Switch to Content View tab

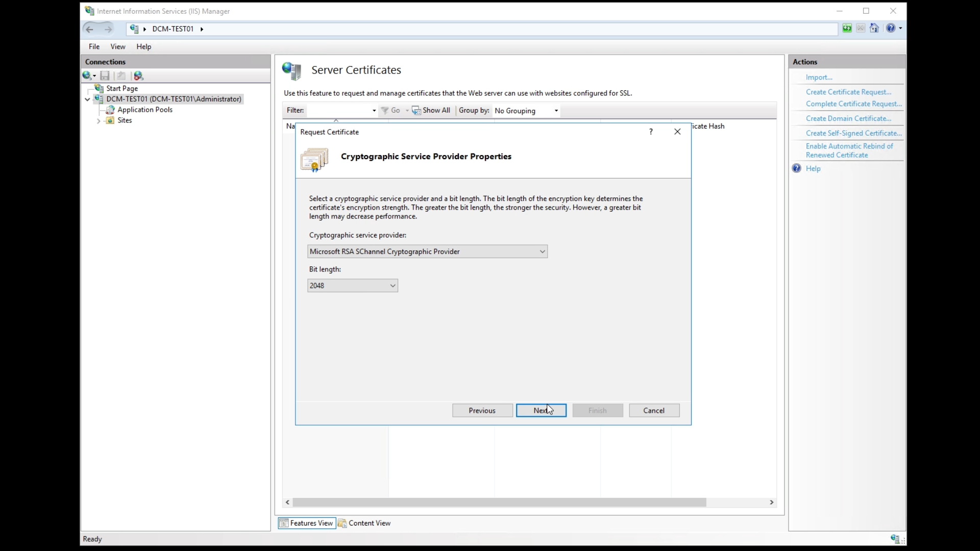click(x=364, y=523)
